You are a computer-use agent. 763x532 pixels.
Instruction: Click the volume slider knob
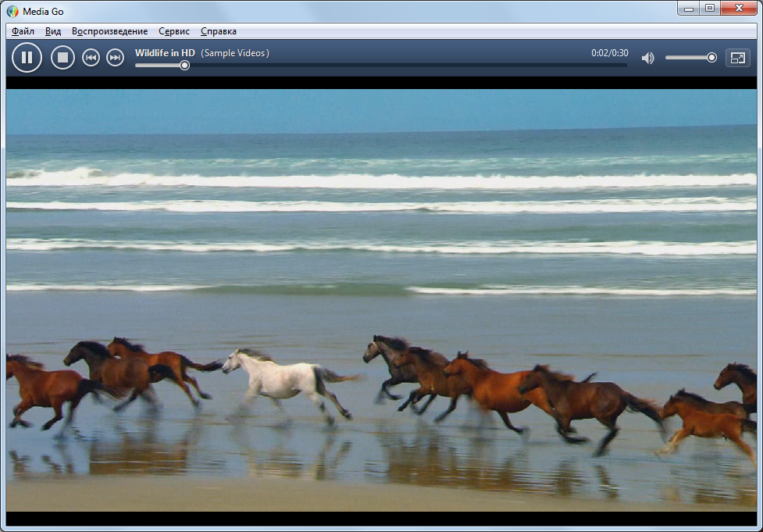click(711, 57)
